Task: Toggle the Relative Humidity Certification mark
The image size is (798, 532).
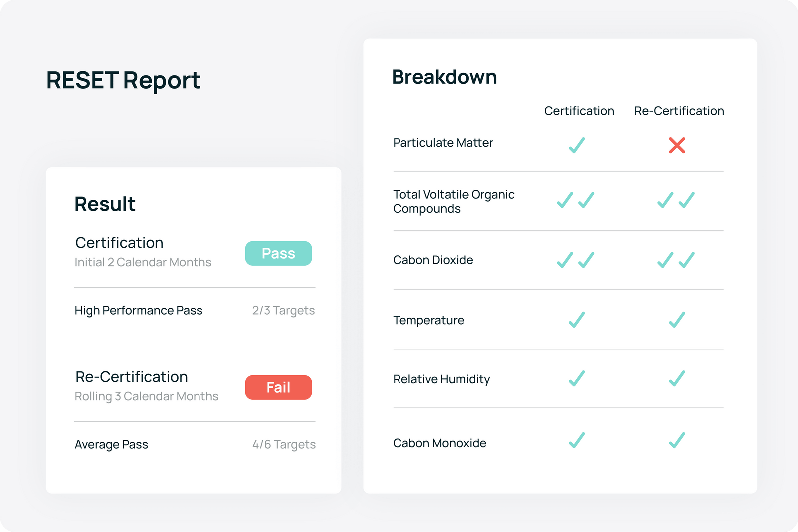Action: (576, 379)
